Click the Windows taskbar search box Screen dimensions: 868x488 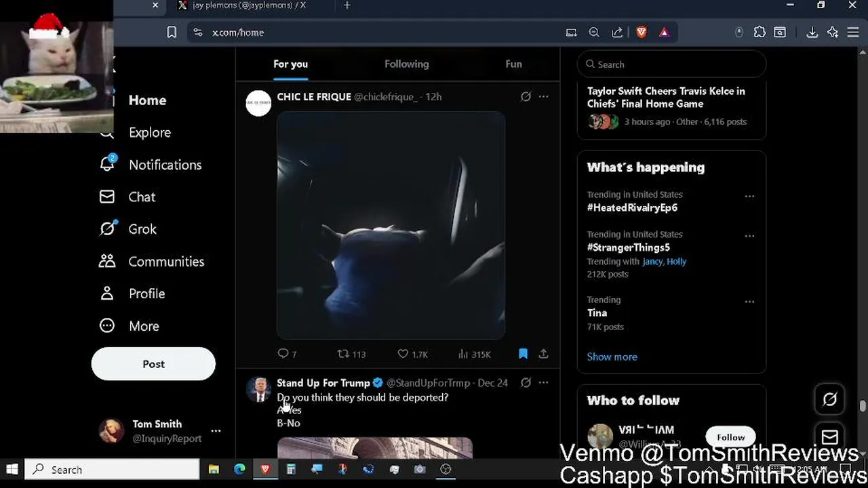(x=112, y=470)
